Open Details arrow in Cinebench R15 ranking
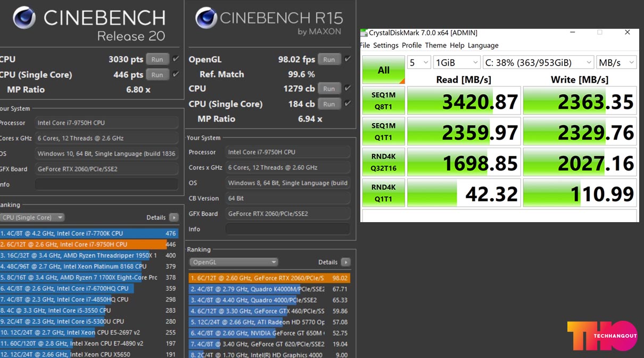Screen dimensions: 644x358 (x=345, y=262)
